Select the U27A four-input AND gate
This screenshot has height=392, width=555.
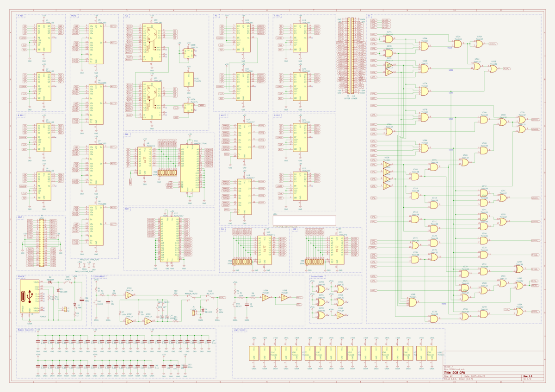click(424, 92)
